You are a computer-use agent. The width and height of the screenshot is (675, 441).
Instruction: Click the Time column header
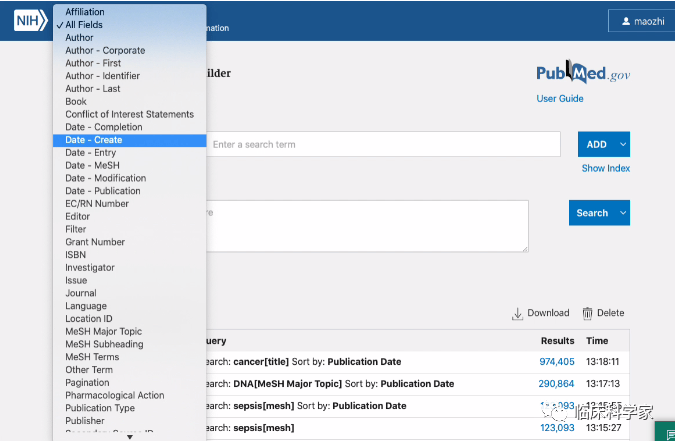[597, 341]
